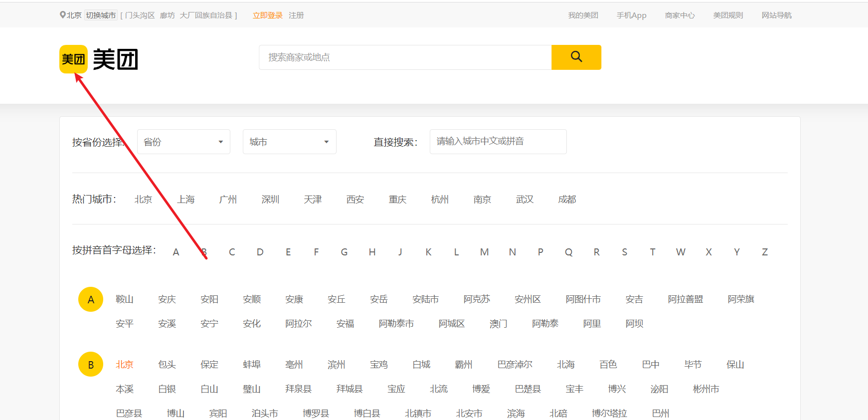Choose city 拜泉县
The height and width of the screenshot is (420, 868).
point(298,389)
